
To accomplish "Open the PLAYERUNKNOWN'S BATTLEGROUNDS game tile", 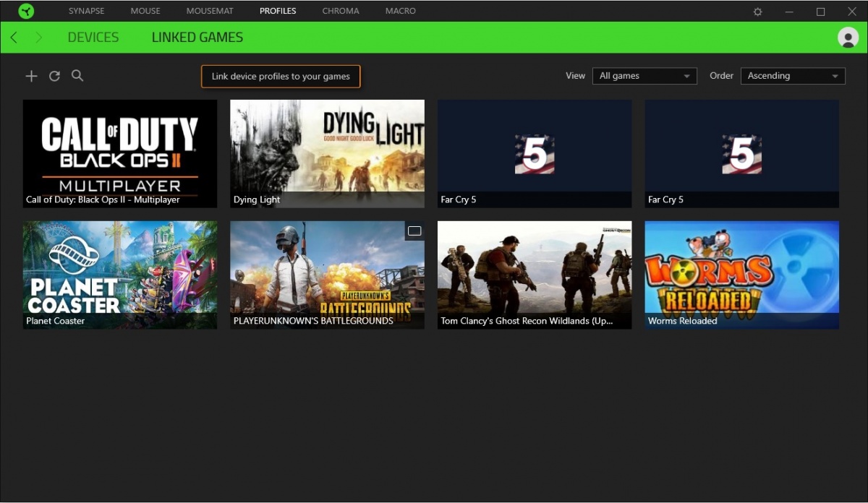I will [x=327, y=275].
